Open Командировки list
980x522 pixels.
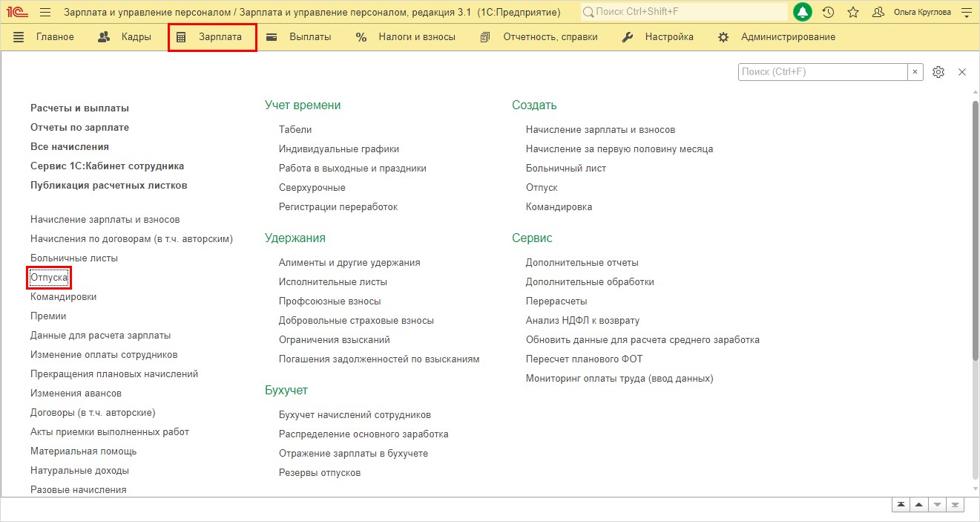pos(63,296)
